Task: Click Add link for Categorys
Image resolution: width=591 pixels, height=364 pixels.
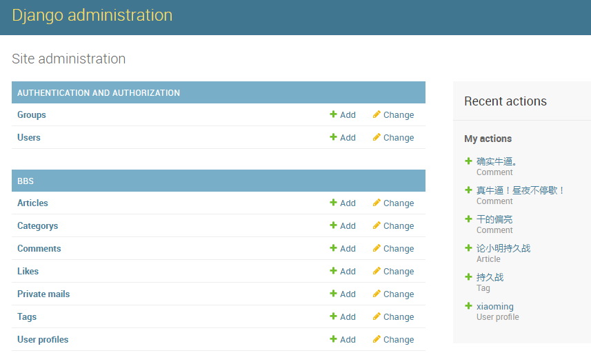Action: (x=348, y=225)
